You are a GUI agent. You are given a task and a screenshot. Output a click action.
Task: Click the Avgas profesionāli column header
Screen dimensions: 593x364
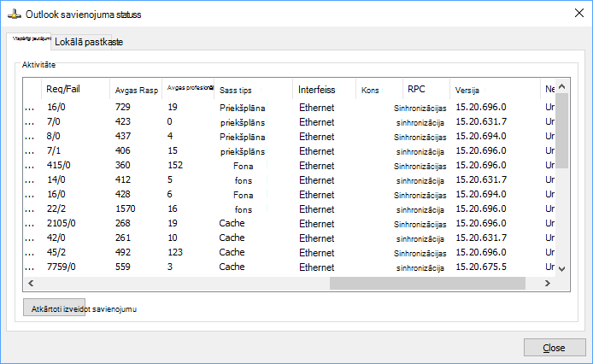(188, 89)
